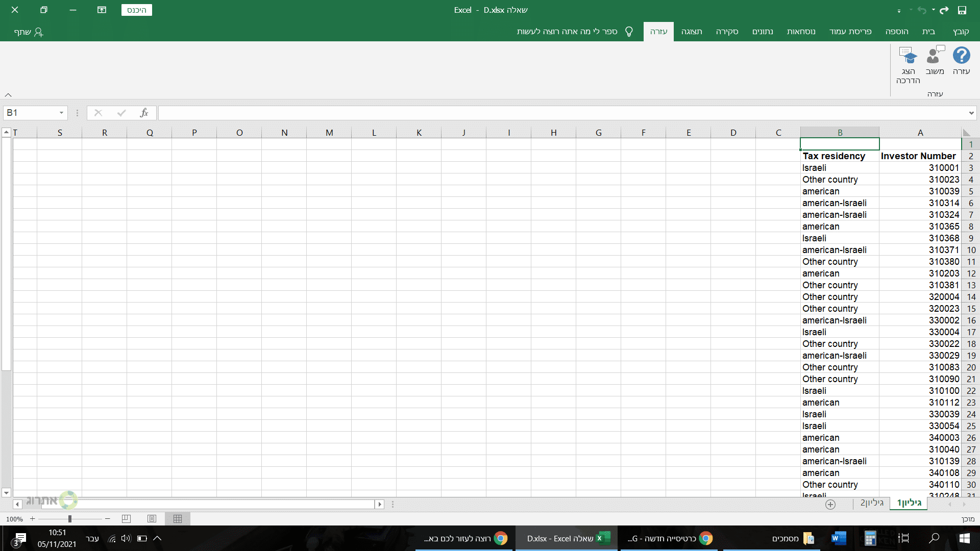Click the Help question mark icon
Image resolution: width=980 pixels, height=551 pixels.
pyautogui.click(x=961, y=56)
